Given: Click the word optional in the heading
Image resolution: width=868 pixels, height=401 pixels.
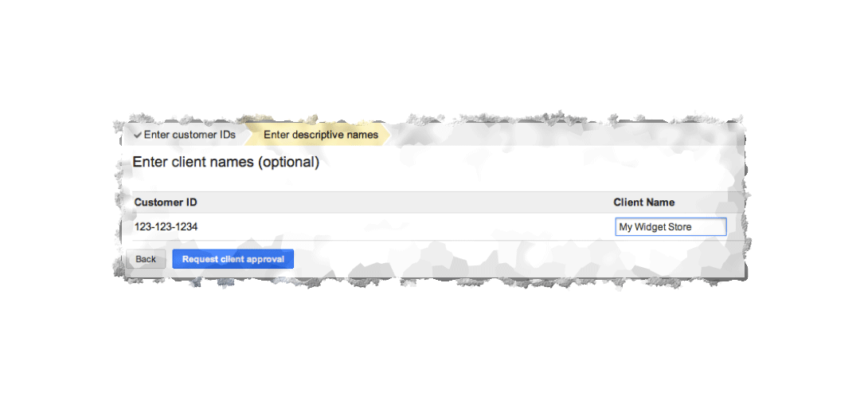Looking at the screenshot, I should (x=287, y=163).
